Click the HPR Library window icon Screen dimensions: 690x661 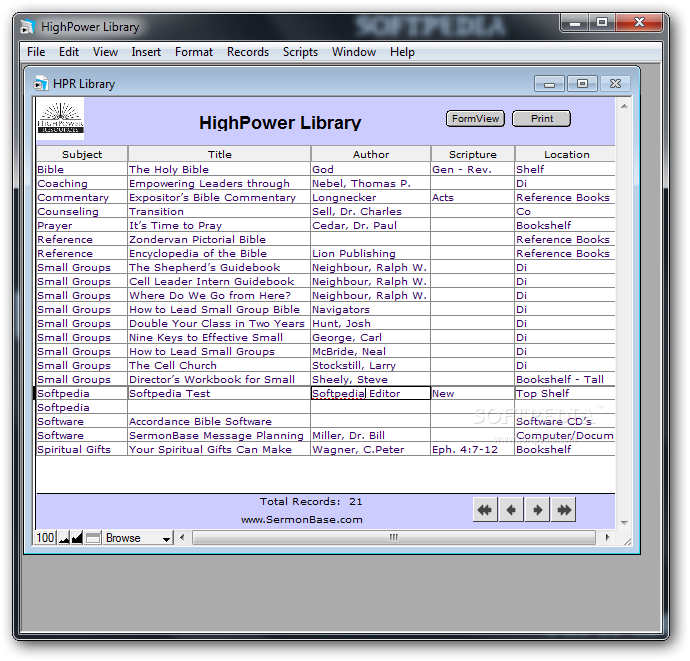(x=41, y=84)
